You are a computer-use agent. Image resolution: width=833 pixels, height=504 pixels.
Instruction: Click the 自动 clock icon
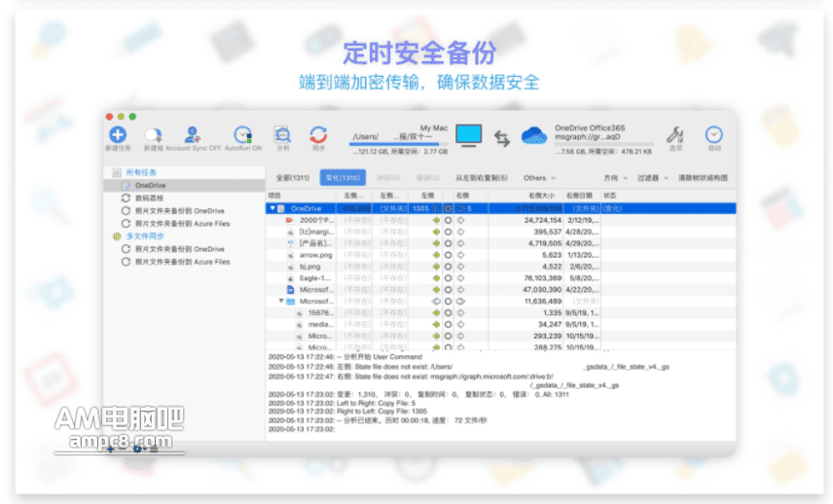pos(713,135)
